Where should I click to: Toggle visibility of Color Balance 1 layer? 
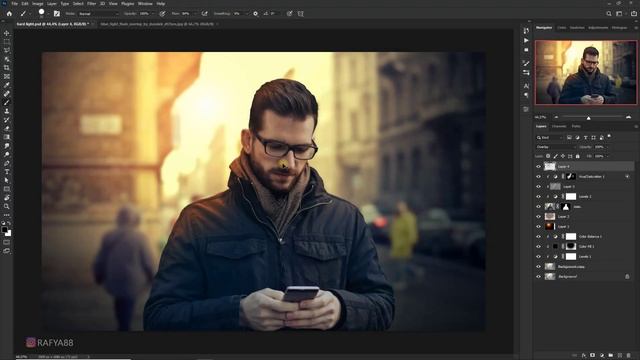coord(538,237)
